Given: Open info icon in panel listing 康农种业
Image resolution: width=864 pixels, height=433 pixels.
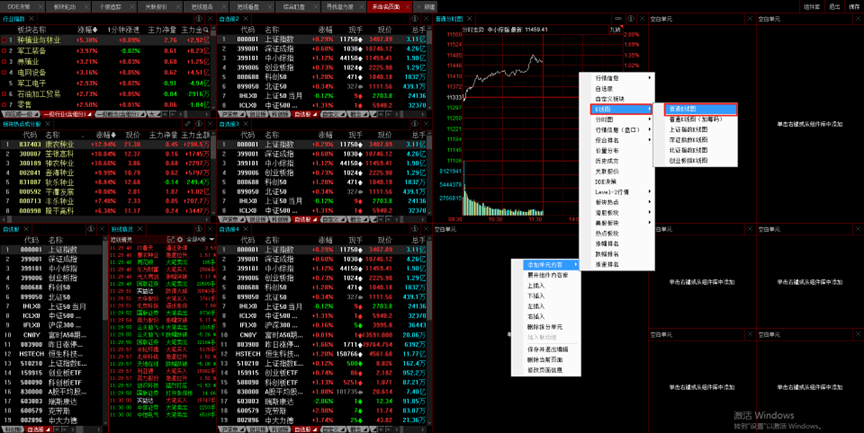Looking at the screenshot, I should pyautogui.click(x=199, y=124).
